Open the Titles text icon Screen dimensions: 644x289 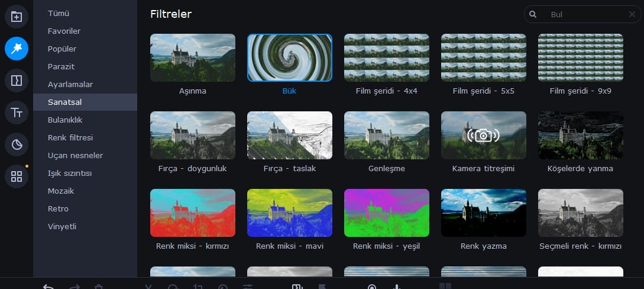click(x=17, y=113)
